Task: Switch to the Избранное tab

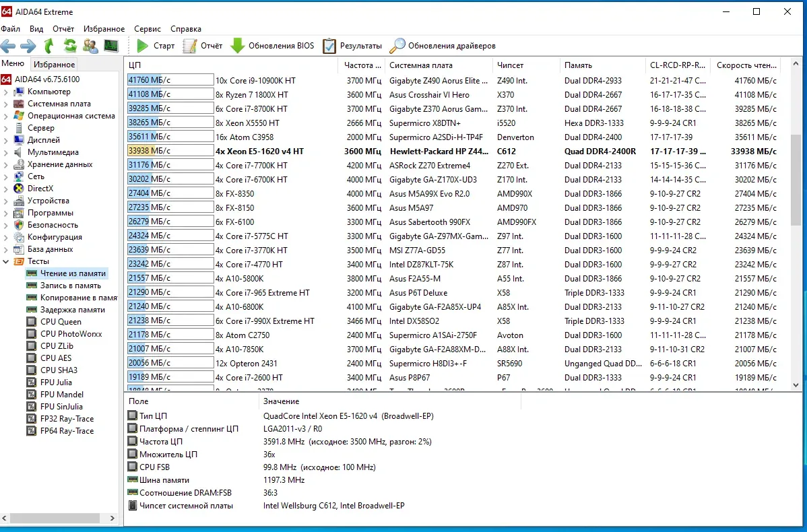Action: pos(55,65)
